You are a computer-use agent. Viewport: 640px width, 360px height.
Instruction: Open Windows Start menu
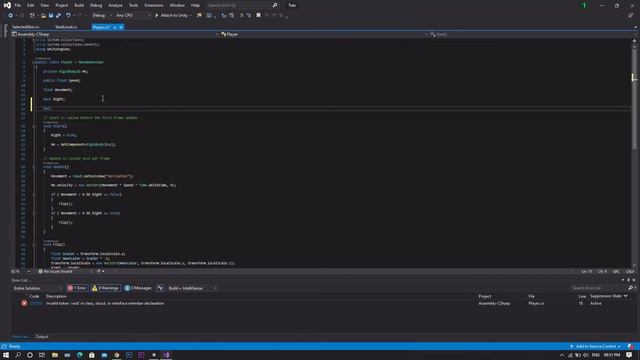click(x=6, y=355)
